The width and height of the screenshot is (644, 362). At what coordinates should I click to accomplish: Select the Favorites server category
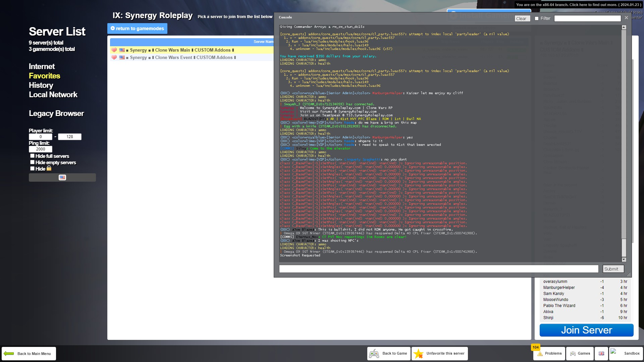[x=44, y=76]
